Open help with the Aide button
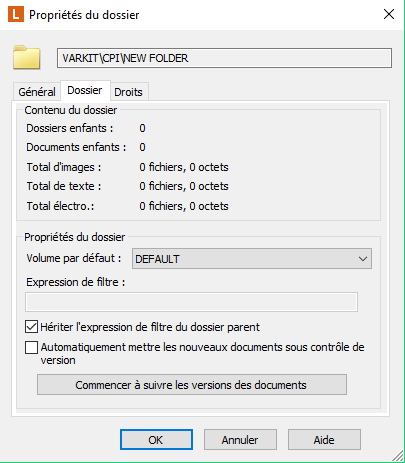This screenshot has height=463, width=405. 324,440
